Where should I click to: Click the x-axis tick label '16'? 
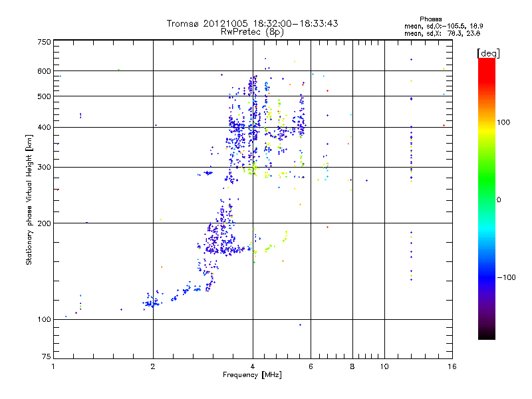452,366
